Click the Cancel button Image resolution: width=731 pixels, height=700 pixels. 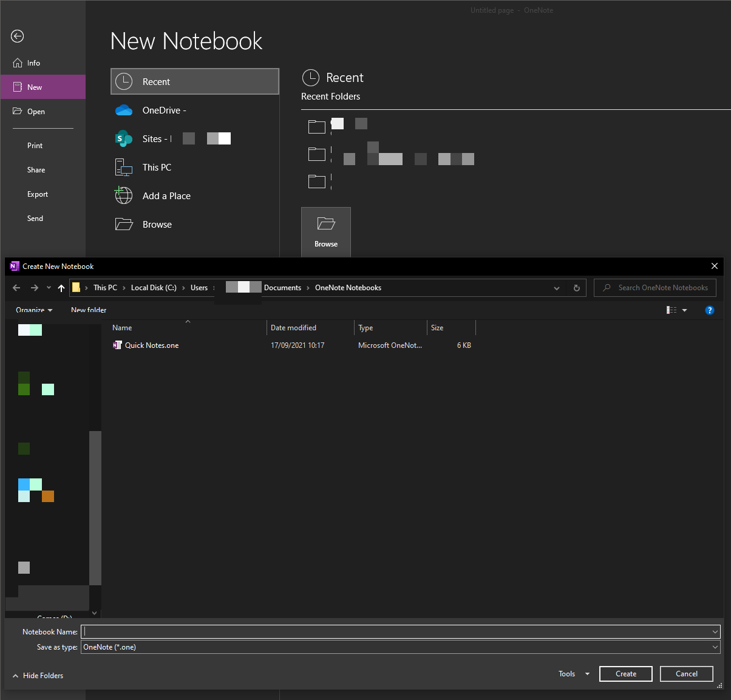pyautogui.click(x=687, y=674)
